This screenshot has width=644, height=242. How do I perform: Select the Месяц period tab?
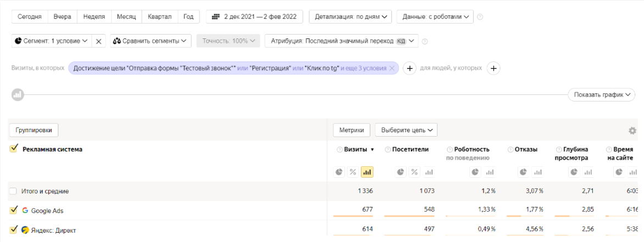click(126, 17)
